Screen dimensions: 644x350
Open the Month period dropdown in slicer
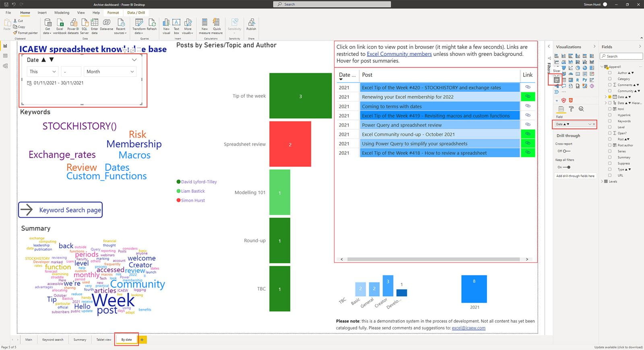point(110,72)
